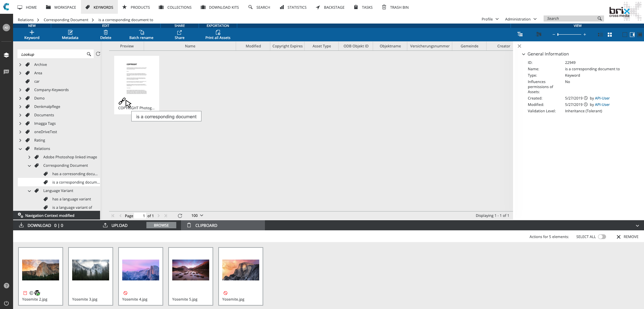The width and height of the screenshot is (644, 309).
Task: Open the Administration dropdown menu
Action: 520,19
